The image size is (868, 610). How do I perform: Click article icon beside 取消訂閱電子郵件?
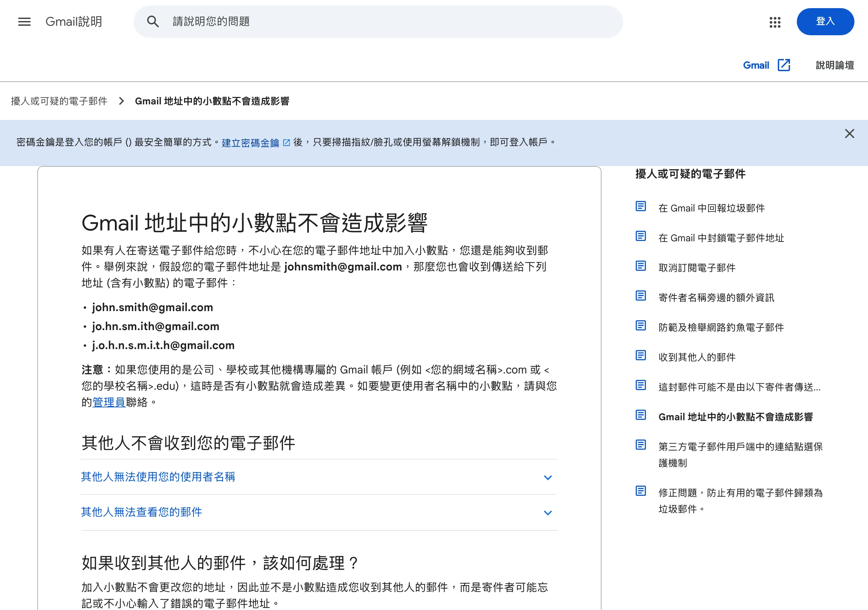coord(640,266)
